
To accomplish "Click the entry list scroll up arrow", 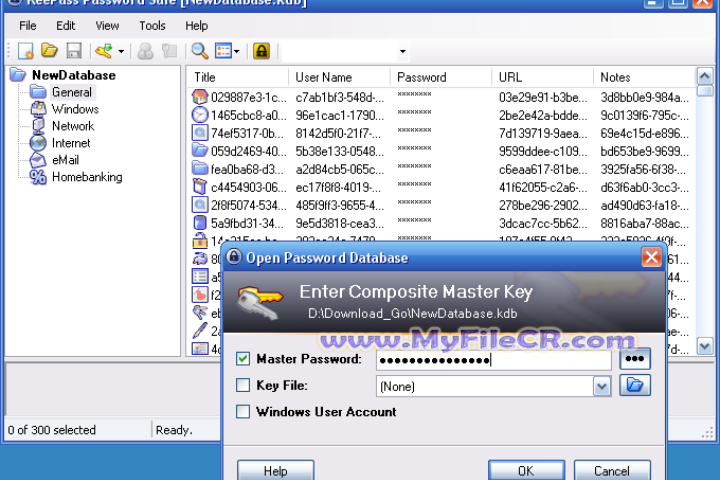I will [705, 75].
